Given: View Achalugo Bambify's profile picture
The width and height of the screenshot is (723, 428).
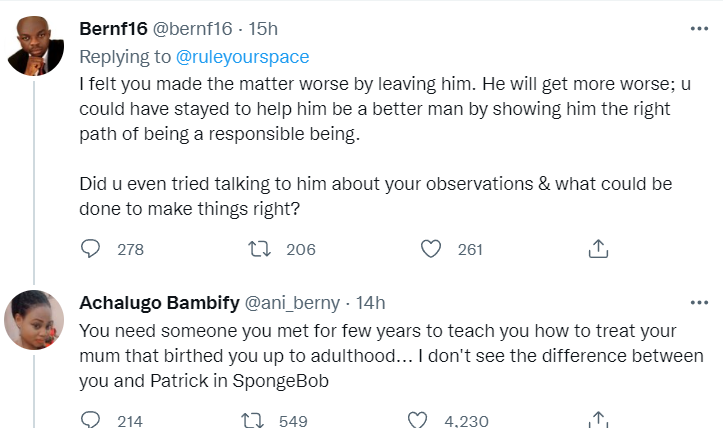Looking at the screenshot, I should point(34,320).
